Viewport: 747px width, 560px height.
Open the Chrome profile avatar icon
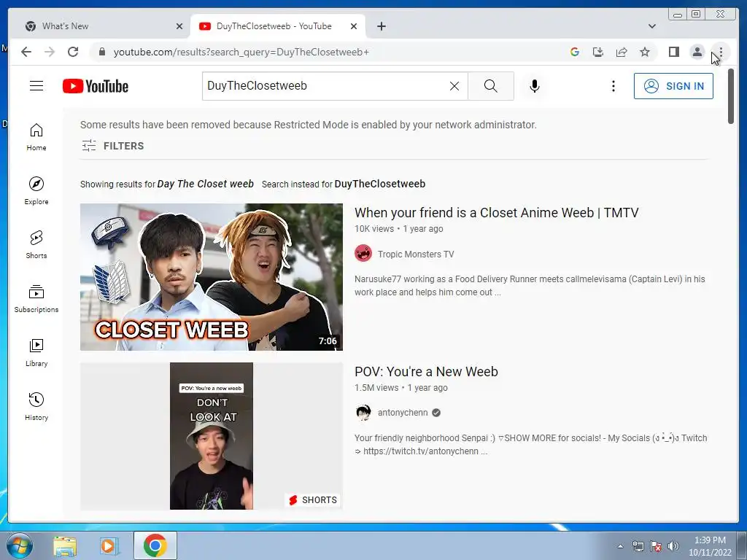[x=697, y=52]
